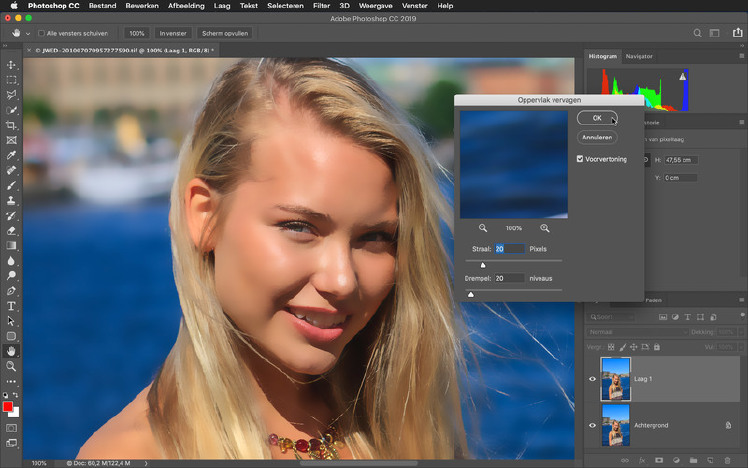
Task: Open the Bestand menu
Action: (102, 6)
